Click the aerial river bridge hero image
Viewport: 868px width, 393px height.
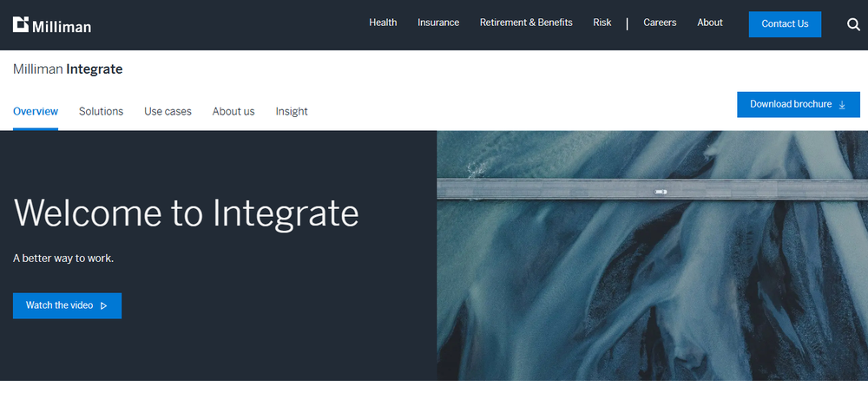(652, 256)
